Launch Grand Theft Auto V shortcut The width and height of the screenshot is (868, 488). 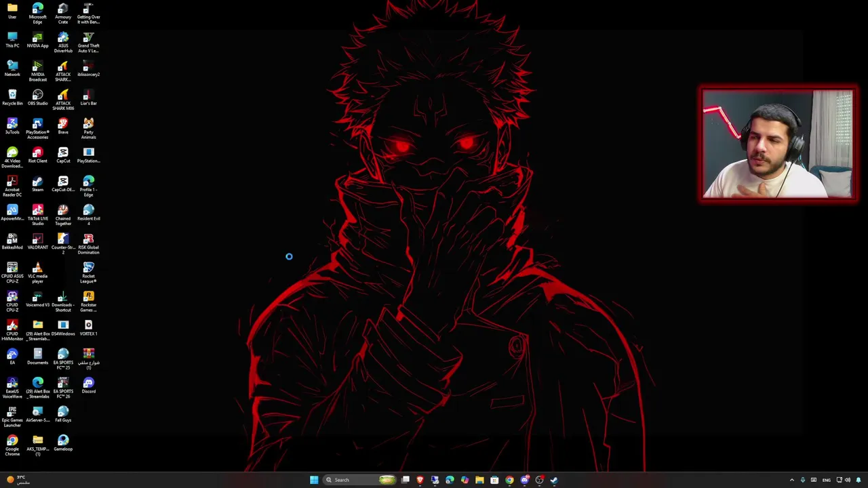point(88,42)
